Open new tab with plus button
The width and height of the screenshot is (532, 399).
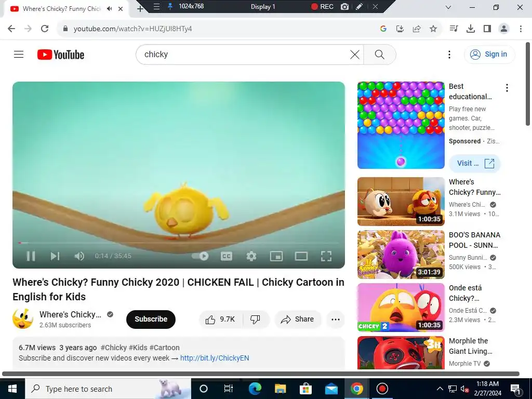140,9
